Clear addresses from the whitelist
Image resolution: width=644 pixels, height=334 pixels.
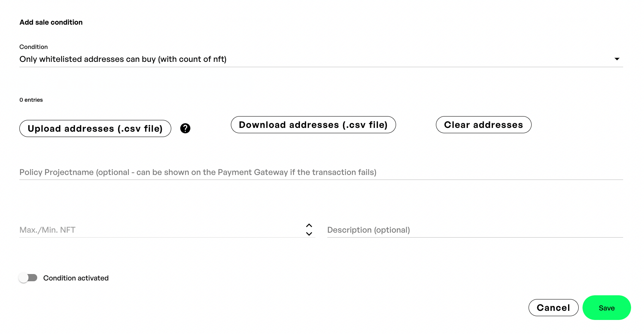pyautogui.click(x=483, y=125)
